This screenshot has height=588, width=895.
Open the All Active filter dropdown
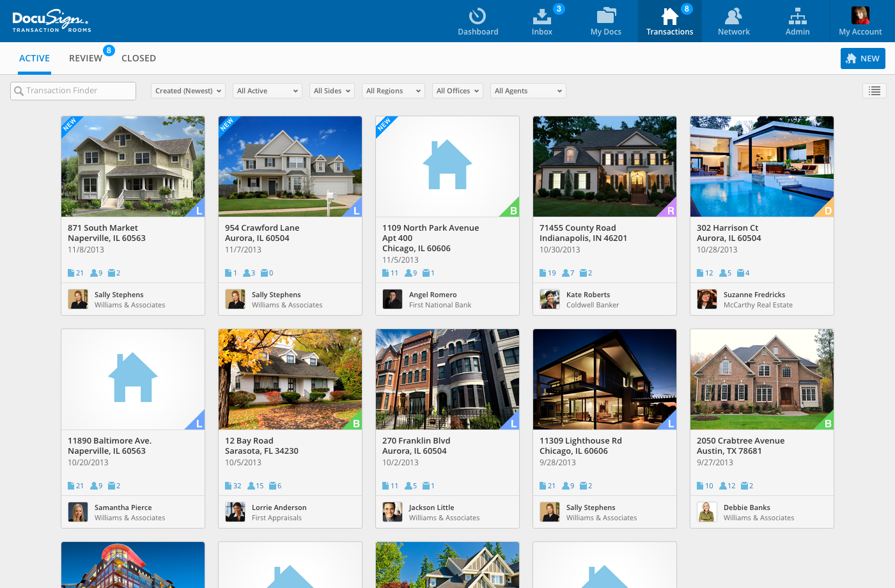pos(267,91)
